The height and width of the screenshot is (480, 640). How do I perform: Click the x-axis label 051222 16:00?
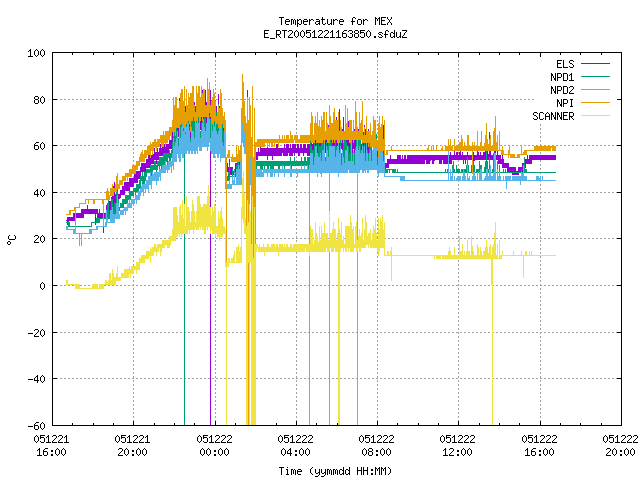pyautogui.click(x=540, y=446)
